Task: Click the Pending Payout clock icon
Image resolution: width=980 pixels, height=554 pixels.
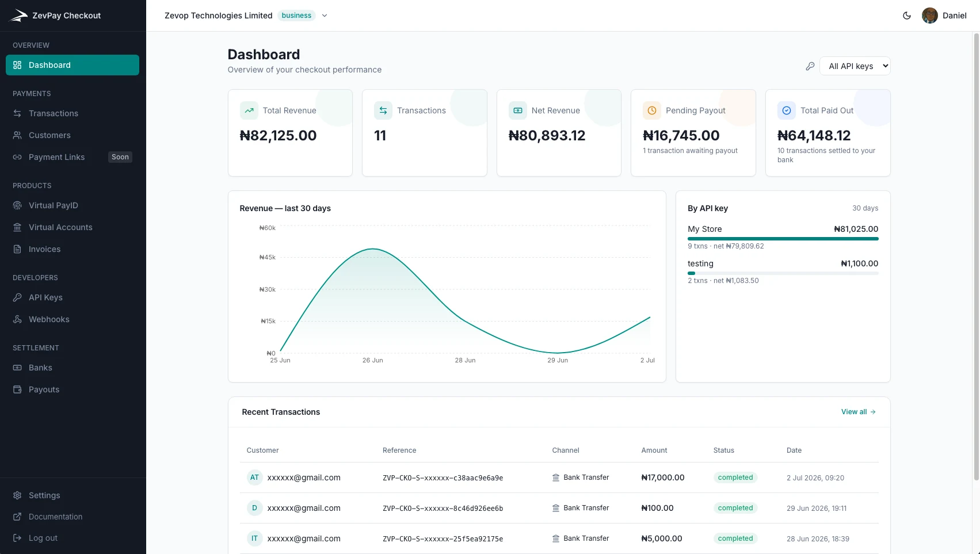Action: click(652, 110)
